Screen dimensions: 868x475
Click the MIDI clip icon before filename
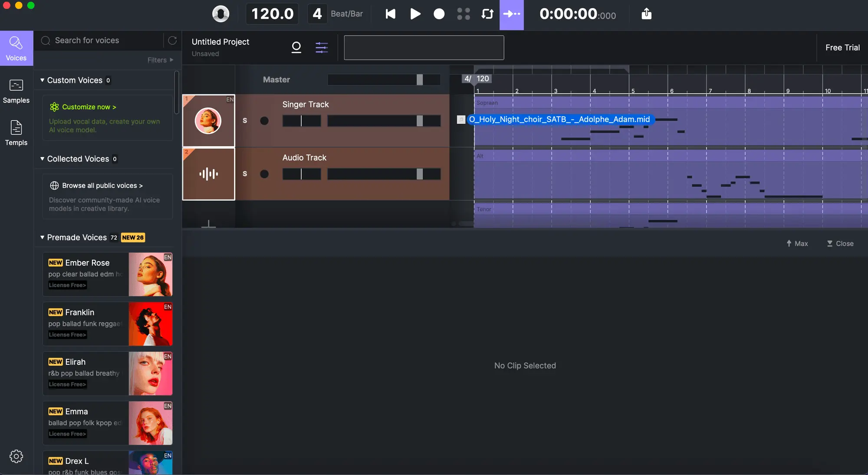pyautogui.click(x=461, y=119)
